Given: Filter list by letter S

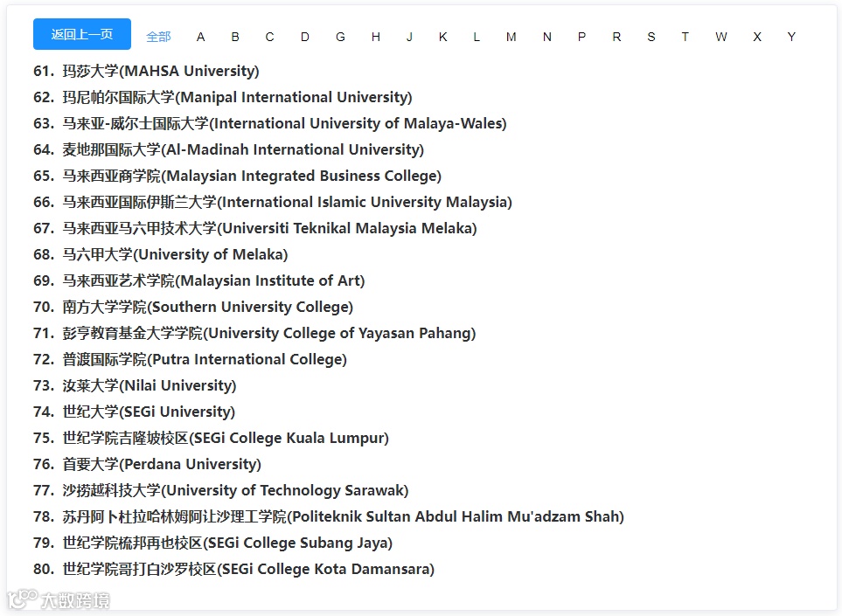Looking at the screenshot, I should (651, 37).
